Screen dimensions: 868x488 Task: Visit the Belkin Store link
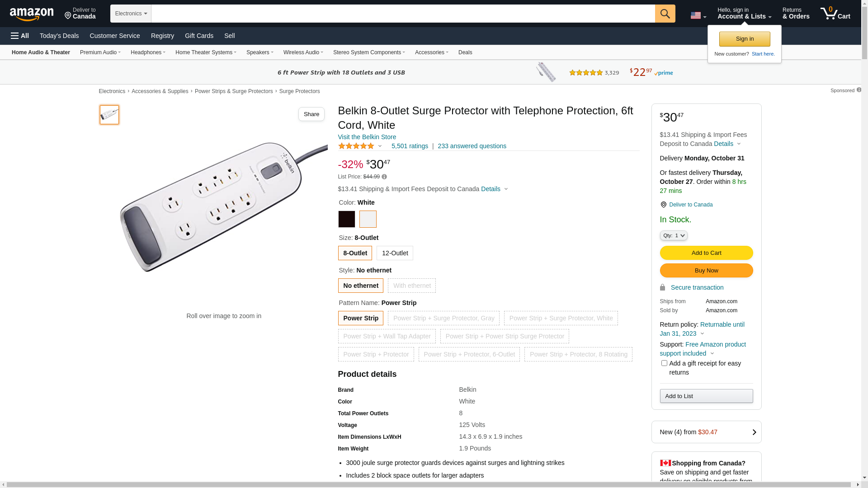coord(367,137)
